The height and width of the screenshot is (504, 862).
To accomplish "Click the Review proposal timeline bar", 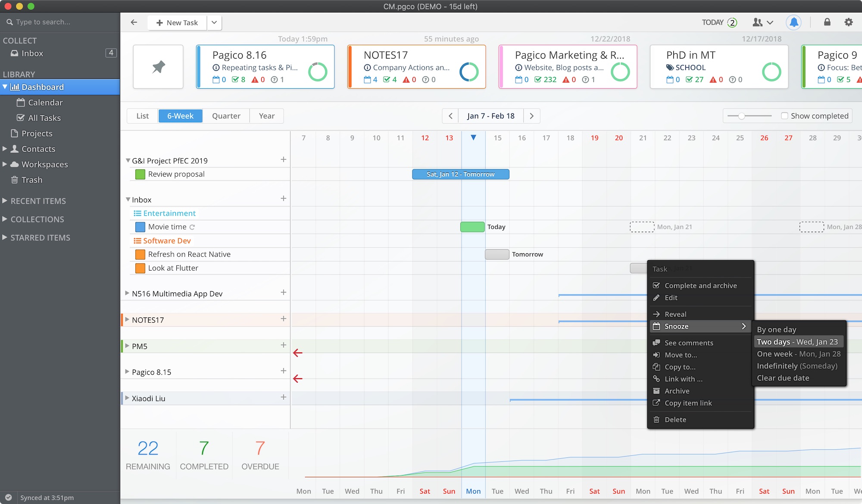I will pos(460,174).
